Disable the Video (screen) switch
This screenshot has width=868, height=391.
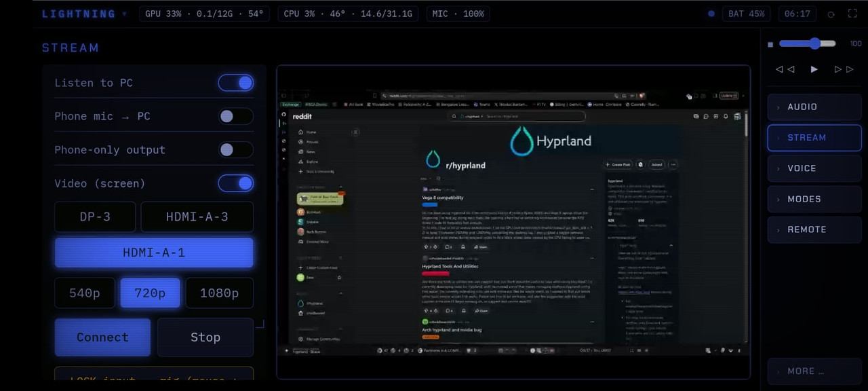point(236,183)
